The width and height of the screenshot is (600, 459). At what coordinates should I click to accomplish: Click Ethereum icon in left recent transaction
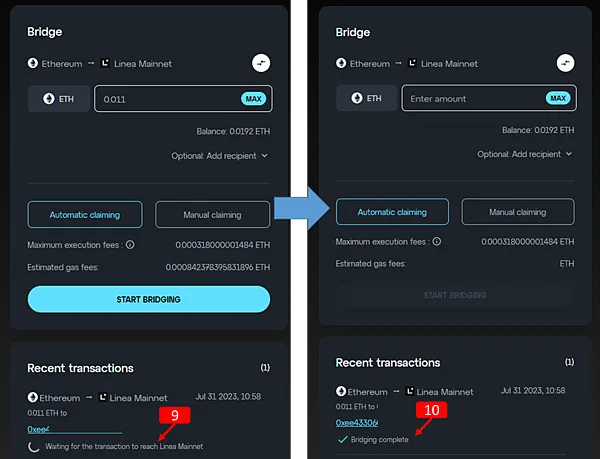33,397
